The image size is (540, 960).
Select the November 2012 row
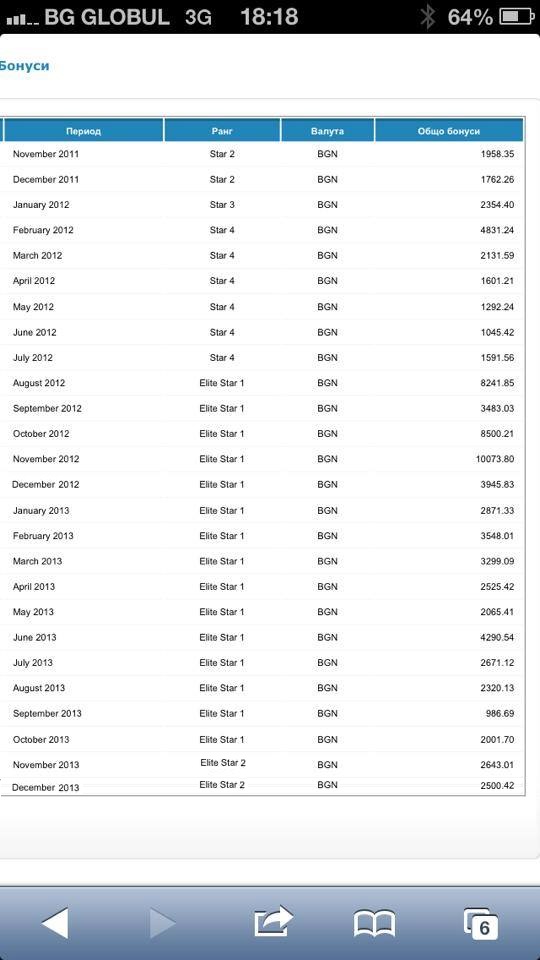[263, 459]
